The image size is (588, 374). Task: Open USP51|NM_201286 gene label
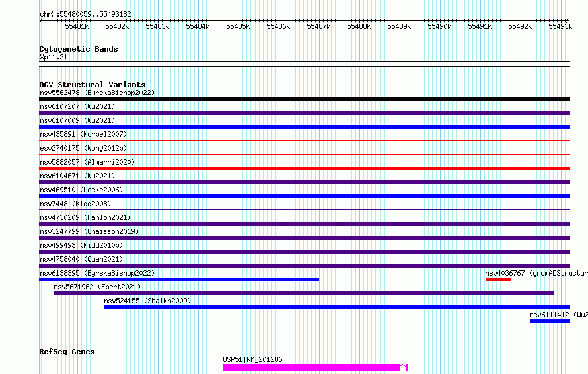(x=252, y=359)
